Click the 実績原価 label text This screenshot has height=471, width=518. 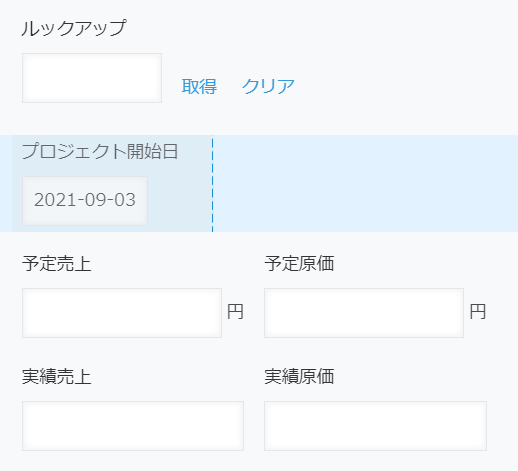[x=299, y=377]
